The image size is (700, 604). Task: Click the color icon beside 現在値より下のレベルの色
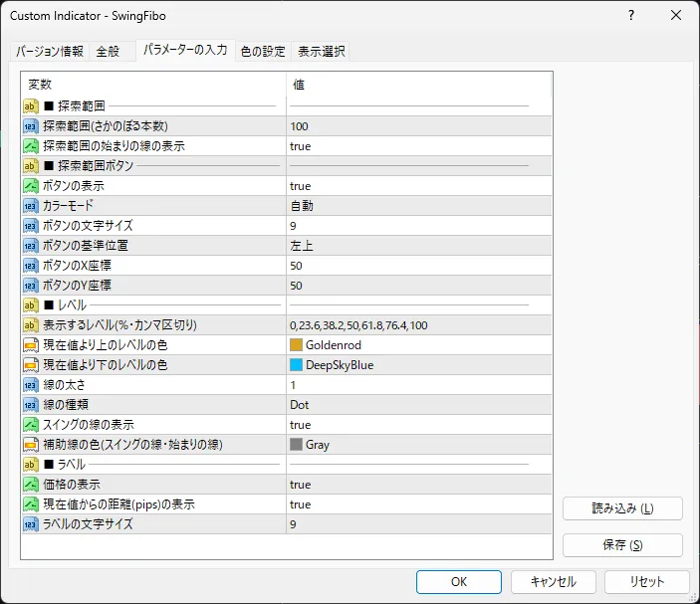[x=30, y=365]
